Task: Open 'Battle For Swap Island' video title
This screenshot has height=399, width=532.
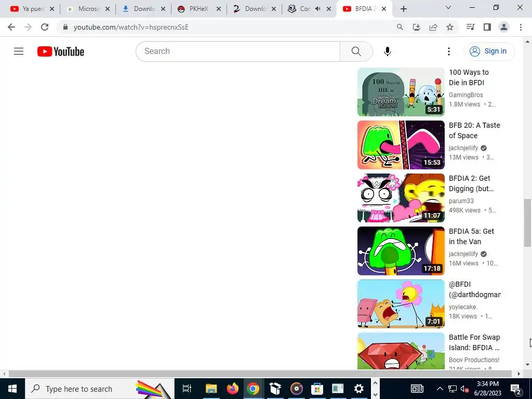Action: (x=474, y=342)
